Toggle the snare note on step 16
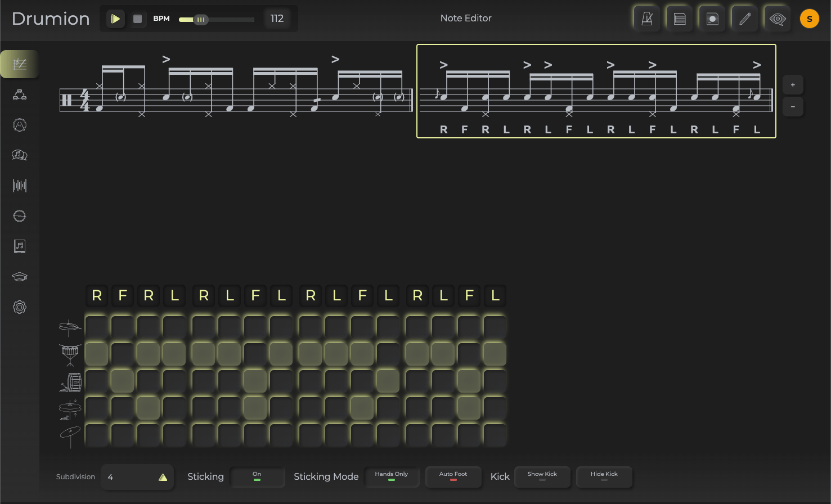The image size is (831, 504). tap(495, 354)
